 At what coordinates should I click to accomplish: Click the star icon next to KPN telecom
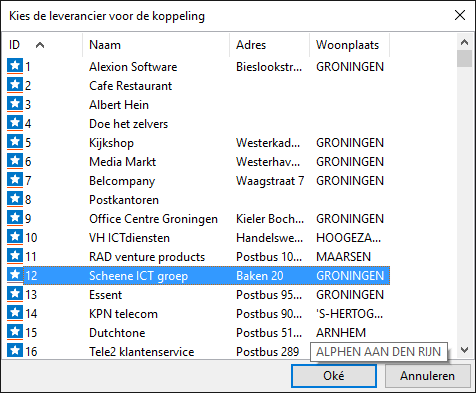point(15,313)
